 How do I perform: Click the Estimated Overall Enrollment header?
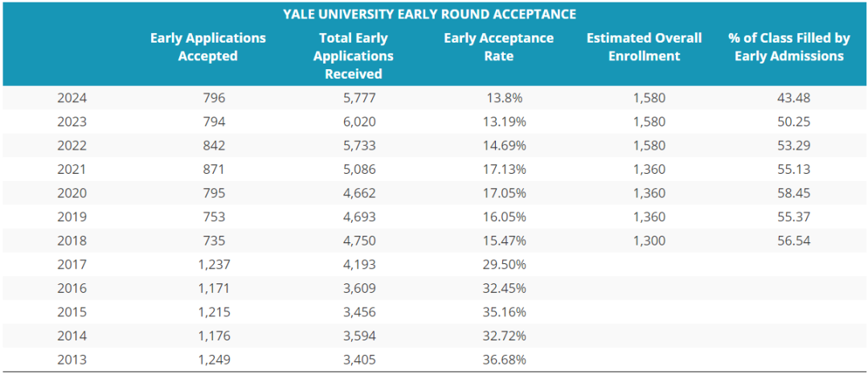pos(644,47)
